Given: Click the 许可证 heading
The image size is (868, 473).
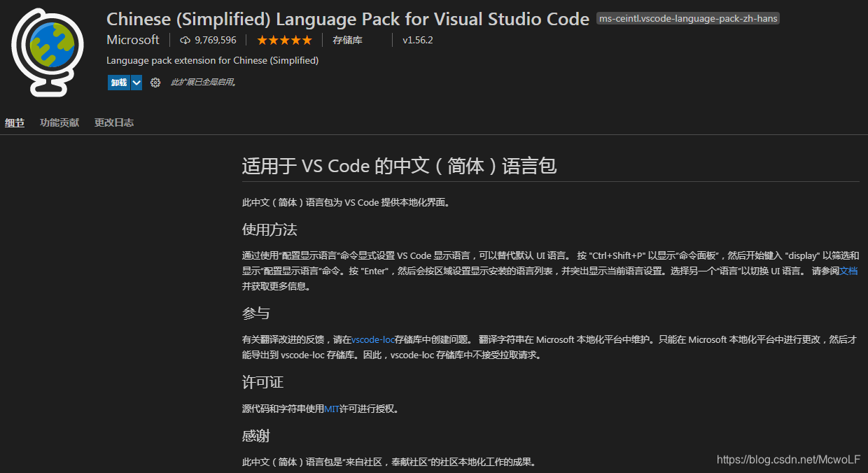Looking at the screenshot, I should 262,382.
